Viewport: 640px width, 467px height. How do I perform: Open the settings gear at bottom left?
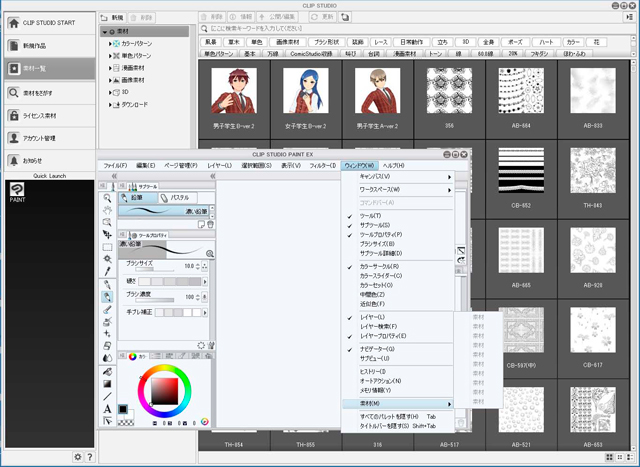pyautogui.click(x=77, y=457)
